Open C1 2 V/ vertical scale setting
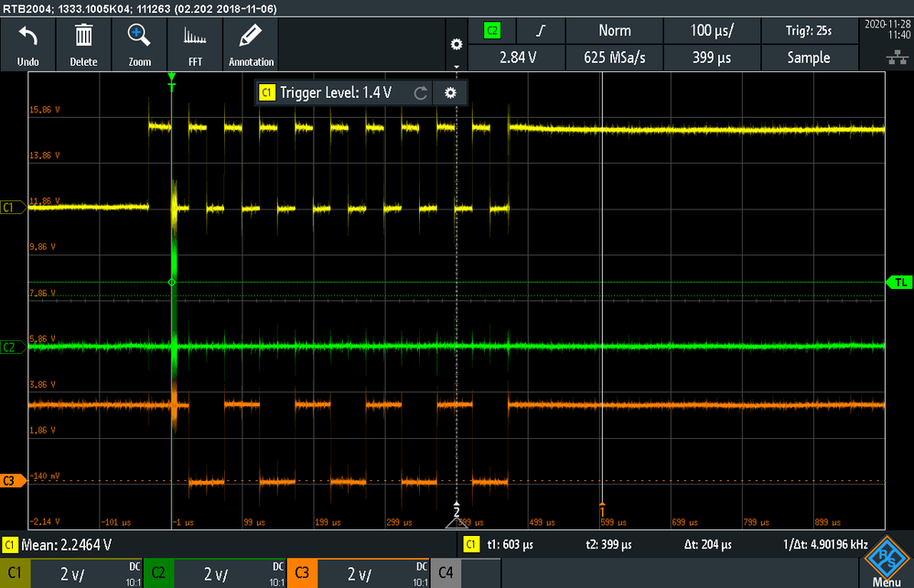The width and height of the screenshot is (914, 588). pos(86,573)
